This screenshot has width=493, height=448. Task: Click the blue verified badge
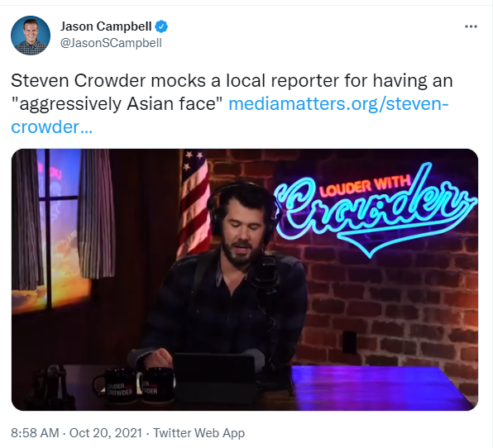click(161, 26)
